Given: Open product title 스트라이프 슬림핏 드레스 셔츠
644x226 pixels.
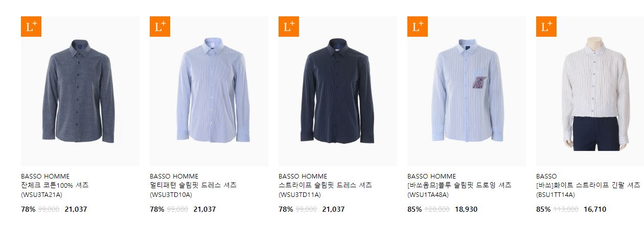Looking at the screenshot, I should point(325,185).
